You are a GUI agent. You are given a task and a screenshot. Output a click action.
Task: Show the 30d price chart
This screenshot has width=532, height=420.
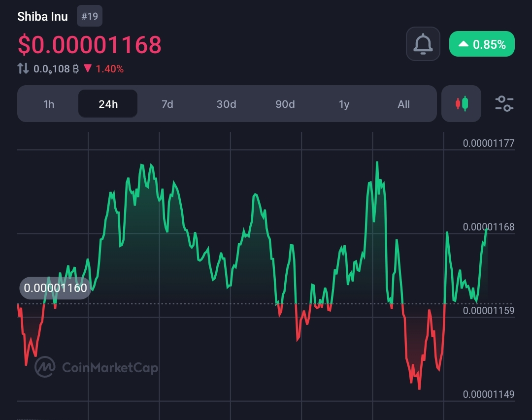click(x=226, y=104)
